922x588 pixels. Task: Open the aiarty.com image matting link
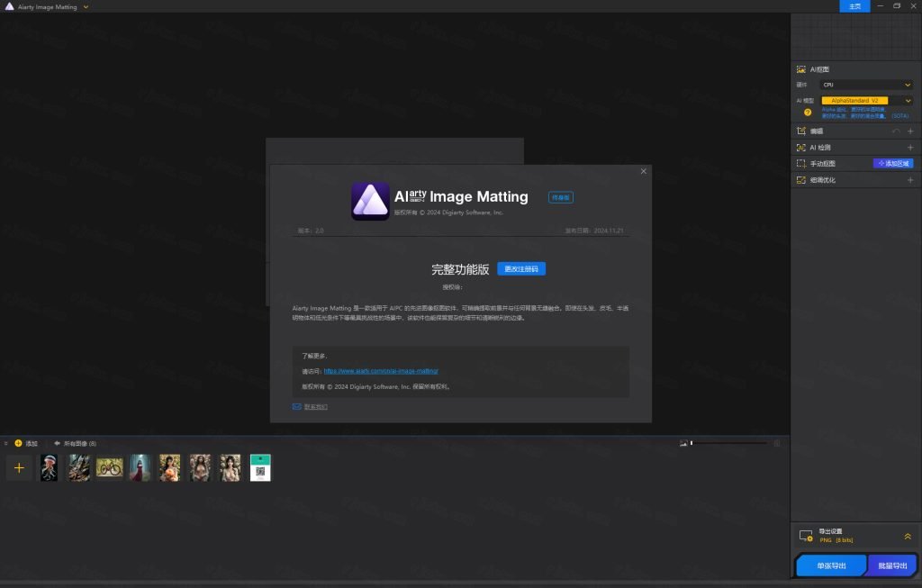pos(381,371)
